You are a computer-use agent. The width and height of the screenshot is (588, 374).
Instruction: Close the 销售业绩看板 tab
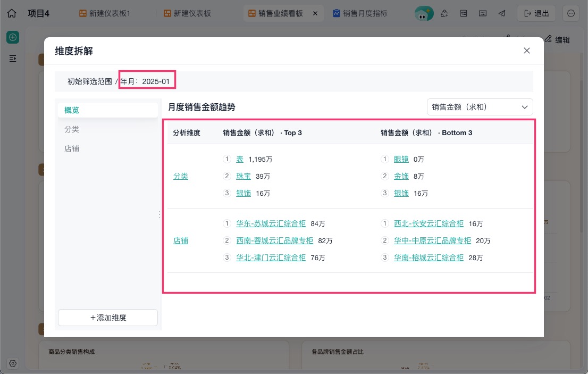[315, 13]
